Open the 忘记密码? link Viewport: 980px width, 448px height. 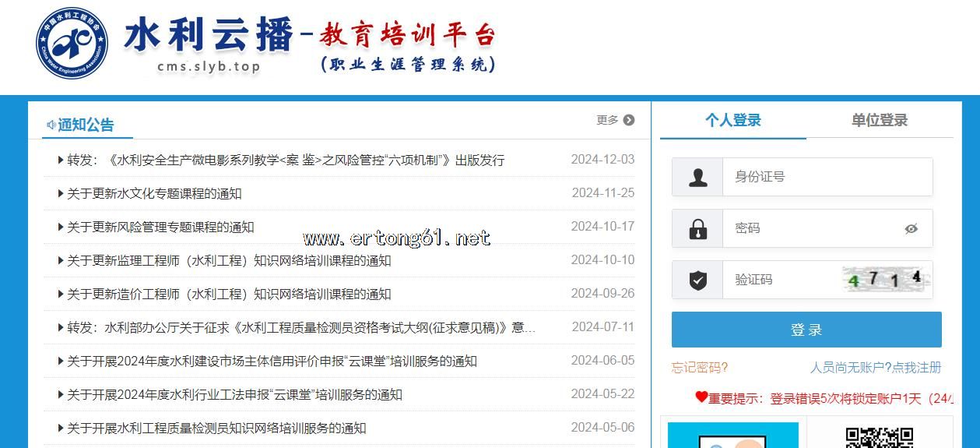(700, 367)
